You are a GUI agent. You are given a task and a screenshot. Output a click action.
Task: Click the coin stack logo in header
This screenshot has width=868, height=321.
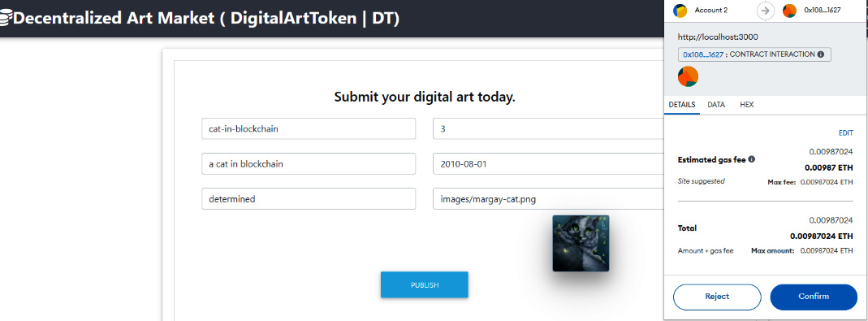point(6,19)
